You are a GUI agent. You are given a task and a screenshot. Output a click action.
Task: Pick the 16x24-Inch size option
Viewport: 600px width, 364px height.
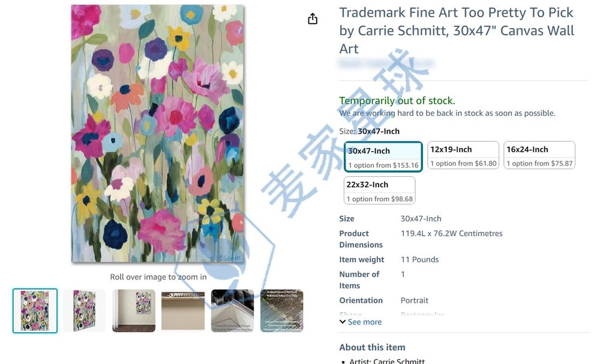539,155
